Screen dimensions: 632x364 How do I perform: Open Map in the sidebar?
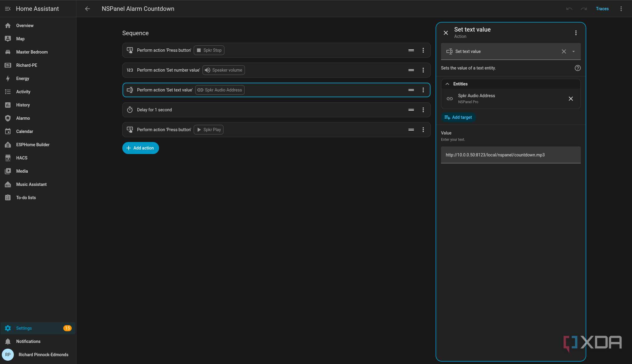(x=38, y=39)
